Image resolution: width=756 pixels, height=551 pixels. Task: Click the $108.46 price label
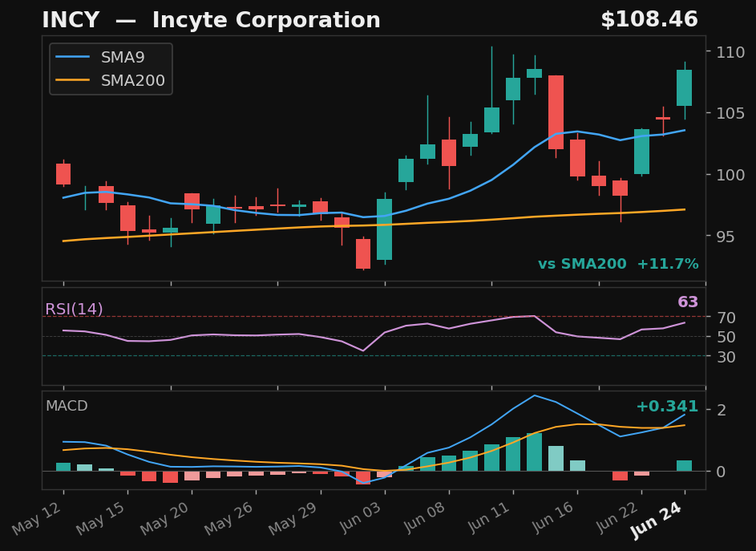pos(649,20)
